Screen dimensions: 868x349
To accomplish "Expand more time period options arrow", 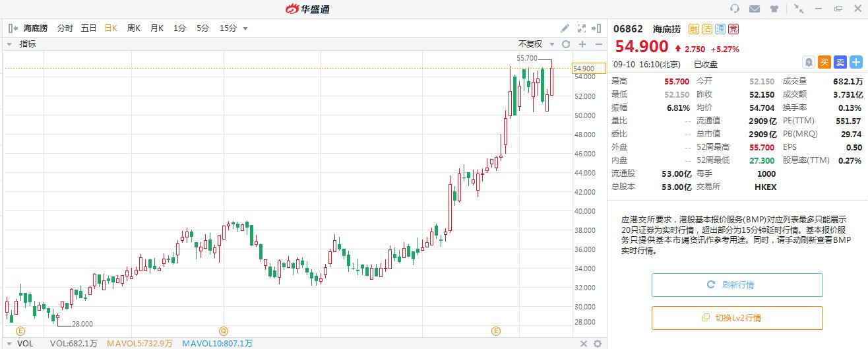I will [245, 28].
